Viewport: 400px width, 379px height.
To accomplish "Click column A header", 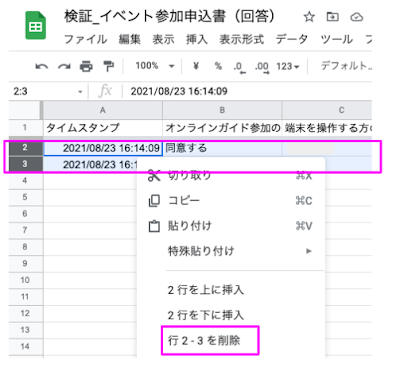I will tap(103, 110).
